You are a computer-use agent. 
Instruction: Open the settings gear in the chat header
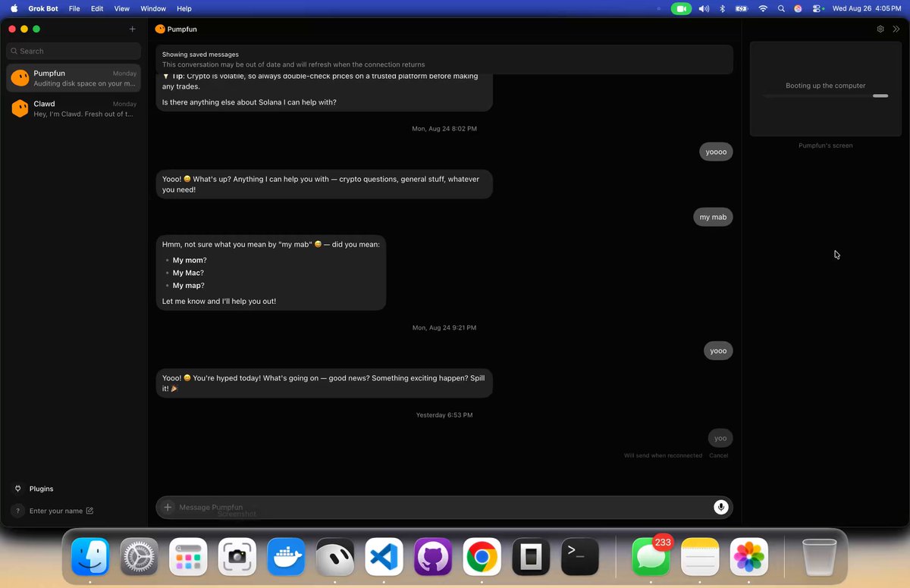coord(880,29)
